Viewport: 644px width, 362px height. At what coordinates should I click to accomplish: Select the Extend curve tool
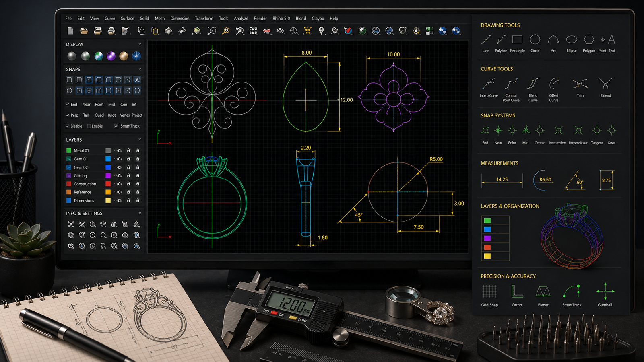point(605,83)
